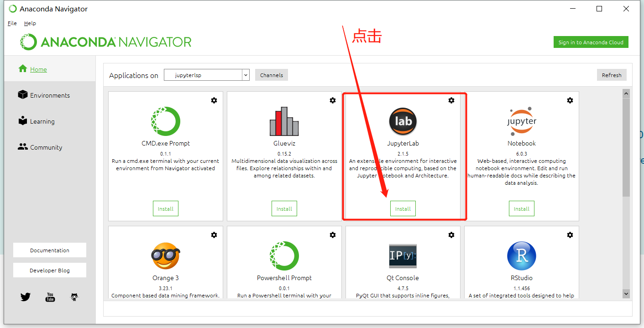
Task: Open the Qt Console tile settings gear
Action: tap(451, 235)
